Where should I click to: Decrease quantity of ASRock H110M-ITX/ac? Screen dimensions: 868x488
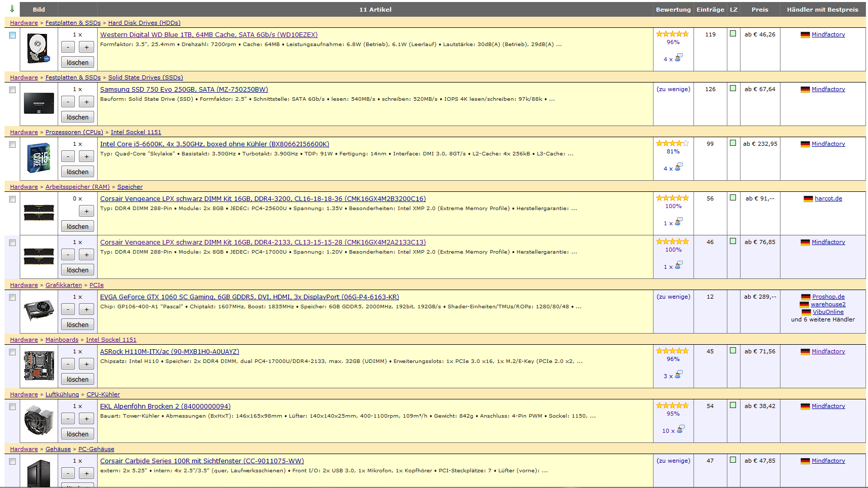point(68,364)
